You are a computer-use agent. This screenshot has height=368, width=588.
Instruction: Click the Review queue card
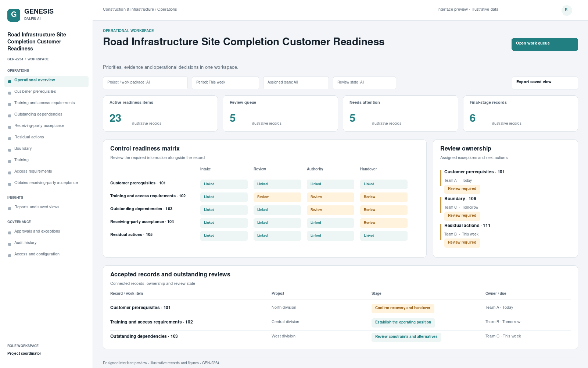pos(280,113)
